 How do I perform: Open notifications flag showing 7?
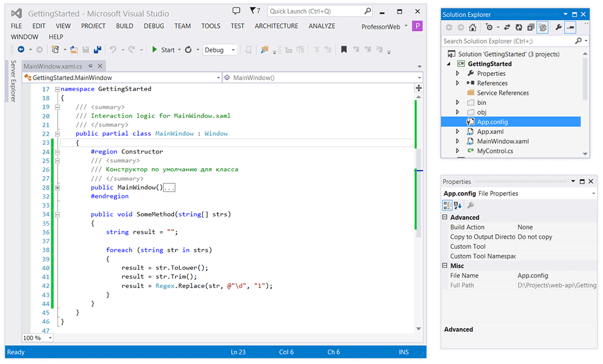[x=255, y=11]
